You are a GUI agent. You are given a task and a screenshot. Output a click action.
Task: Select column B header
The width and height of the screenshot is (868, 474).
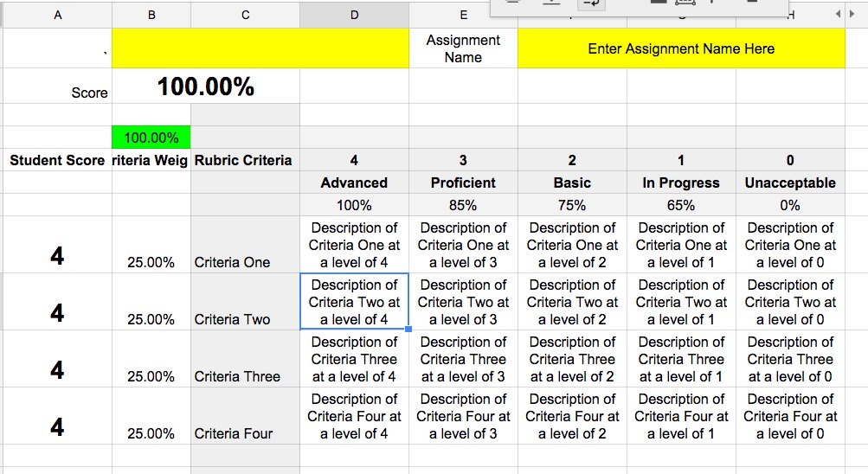[151, 16]
